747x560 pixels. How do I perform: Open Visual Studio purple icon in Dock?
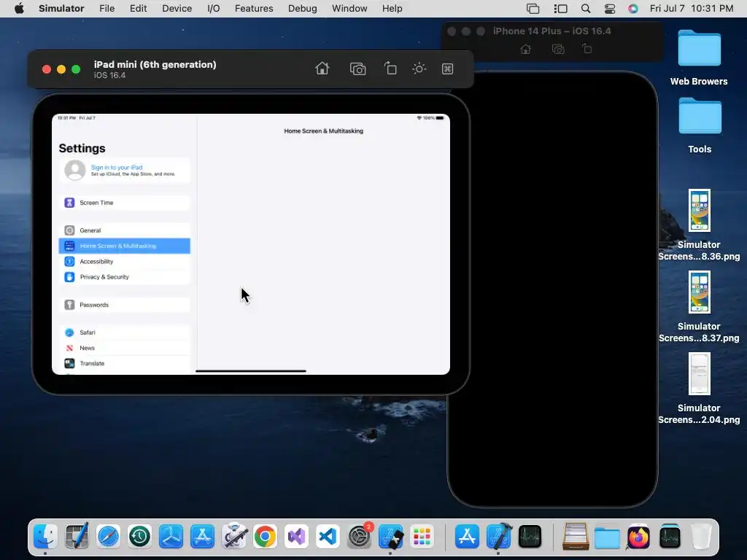pos(297,537)
